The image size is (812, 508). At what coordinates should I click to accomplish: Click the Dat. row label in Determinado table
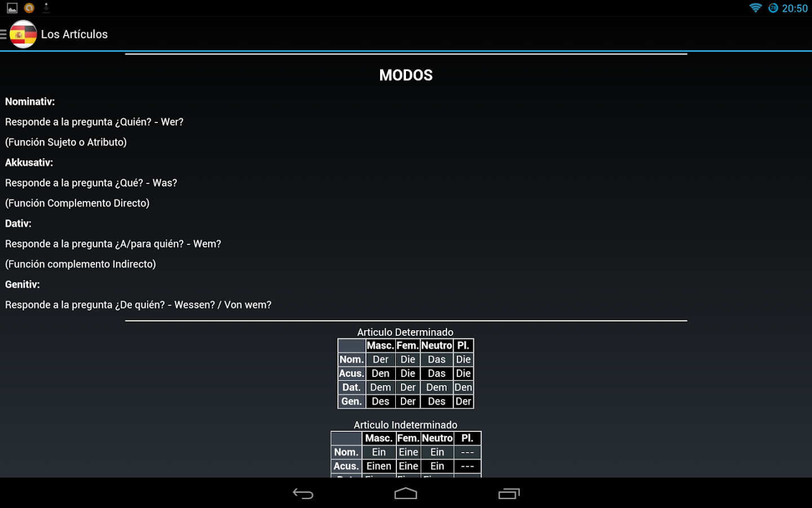[351, 388]
